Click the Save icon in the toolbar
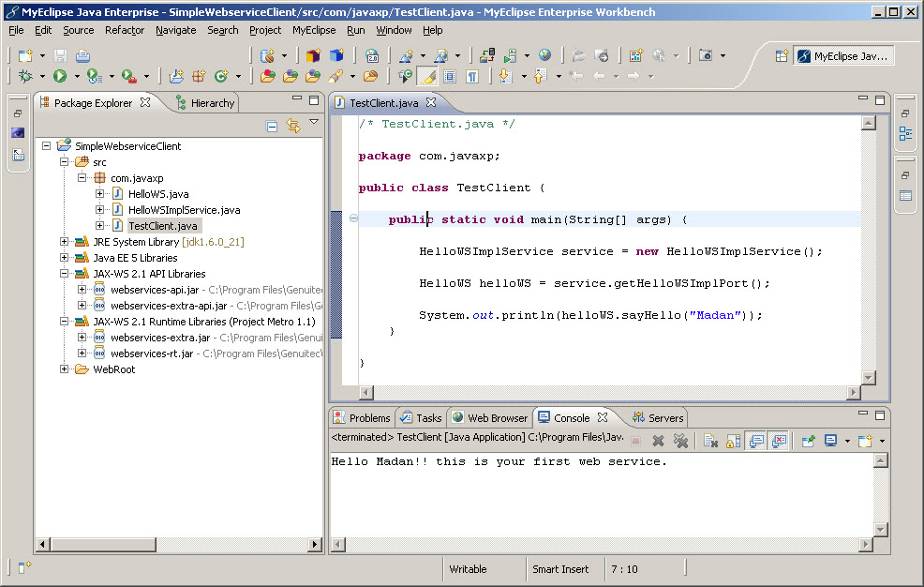 click(x=59, y=56)
